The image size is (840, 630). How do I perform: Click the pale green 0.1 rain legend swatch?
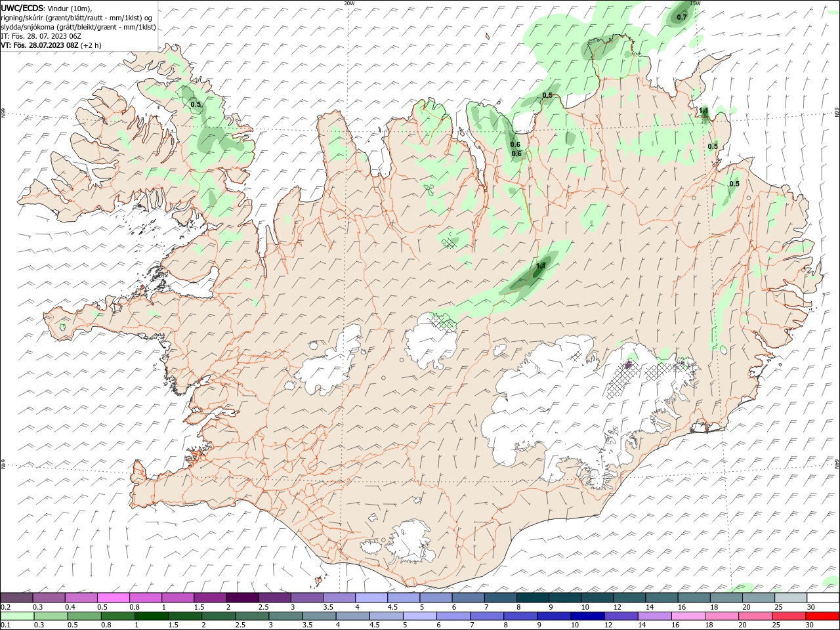17,616
